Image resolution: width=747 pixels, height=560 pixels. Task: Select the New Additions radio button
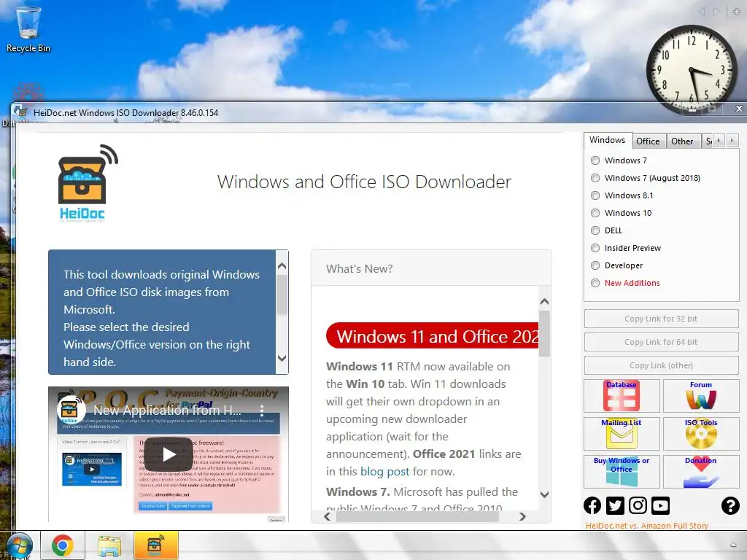pyautogui.click(x=595, y=284)
